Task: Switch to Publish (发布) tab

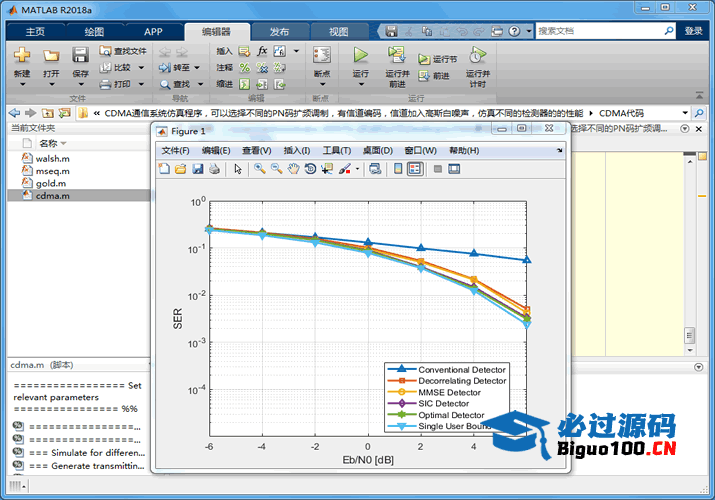Action: (x=279, y=31)
